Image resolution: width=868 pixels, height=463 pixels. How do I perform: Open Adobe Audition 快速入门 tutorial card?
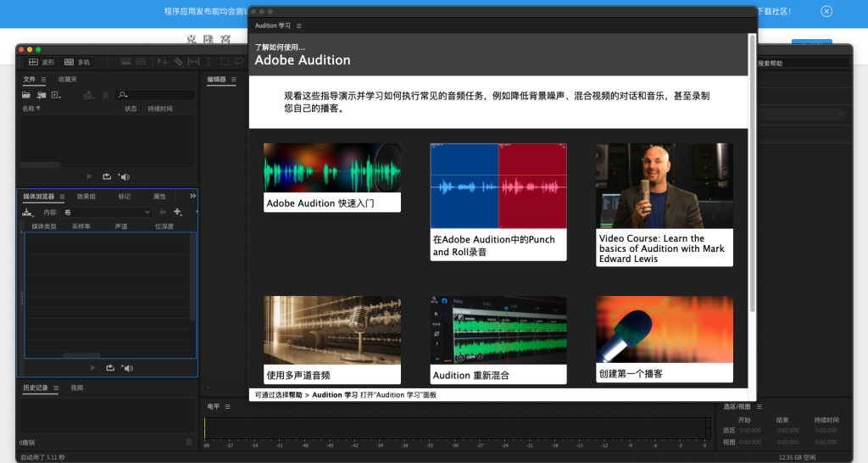pyautogui.click(x=332, y=177)
